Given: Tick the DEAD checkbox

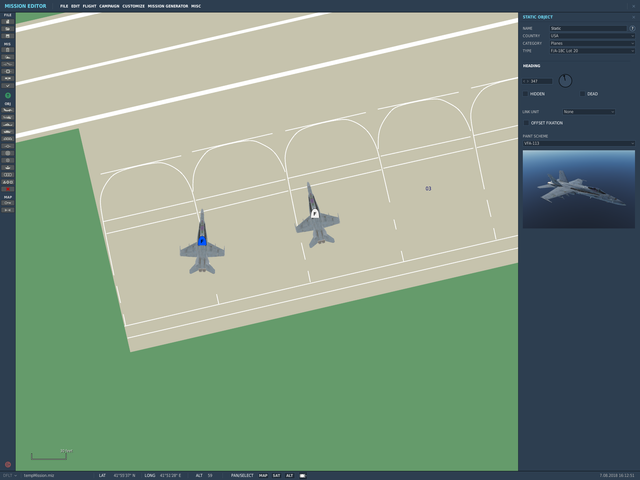Looking at the screenshot, I should point(582,94).
